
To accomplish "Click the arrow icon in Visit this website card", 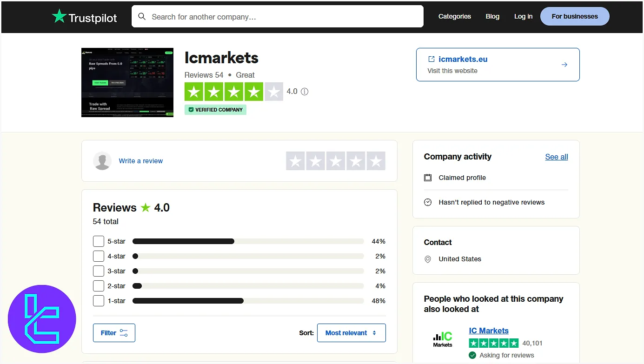I will (x=564, y=65).
